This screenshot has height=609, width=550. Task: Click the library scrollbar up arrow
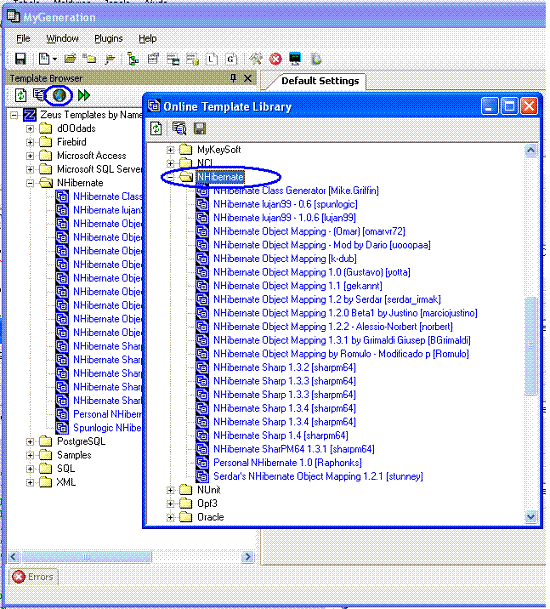(x=531, y=150)
